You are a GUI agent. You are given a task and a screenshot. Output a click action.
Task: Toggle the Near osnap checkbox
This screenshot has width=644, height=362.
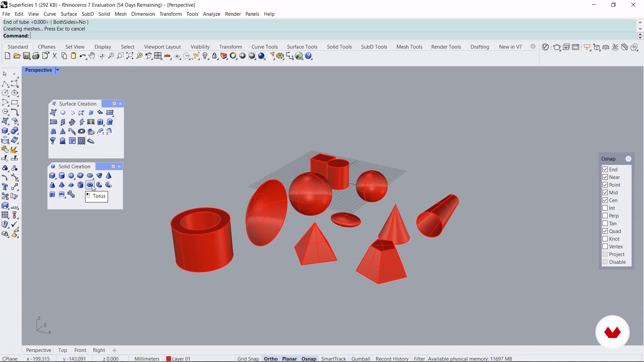click(605, 177)
